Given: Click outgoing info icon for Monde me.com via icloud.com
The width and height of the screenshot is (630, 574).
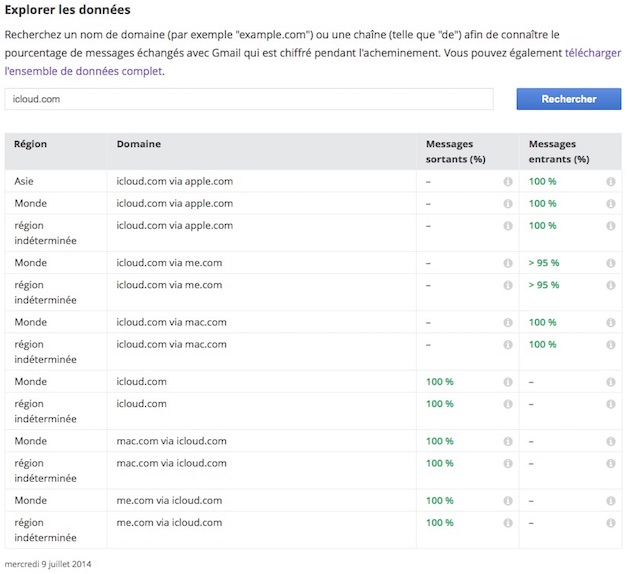Looking at the screenshot, I should (508, 501).
